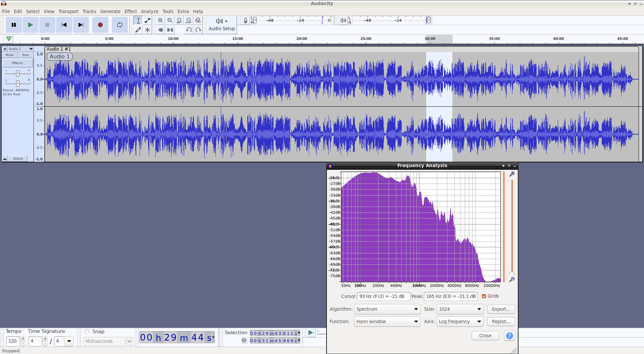Screen dimensions: 644x354
Task: Click the Cursor frequency readout field
Action: click(384, 296)
